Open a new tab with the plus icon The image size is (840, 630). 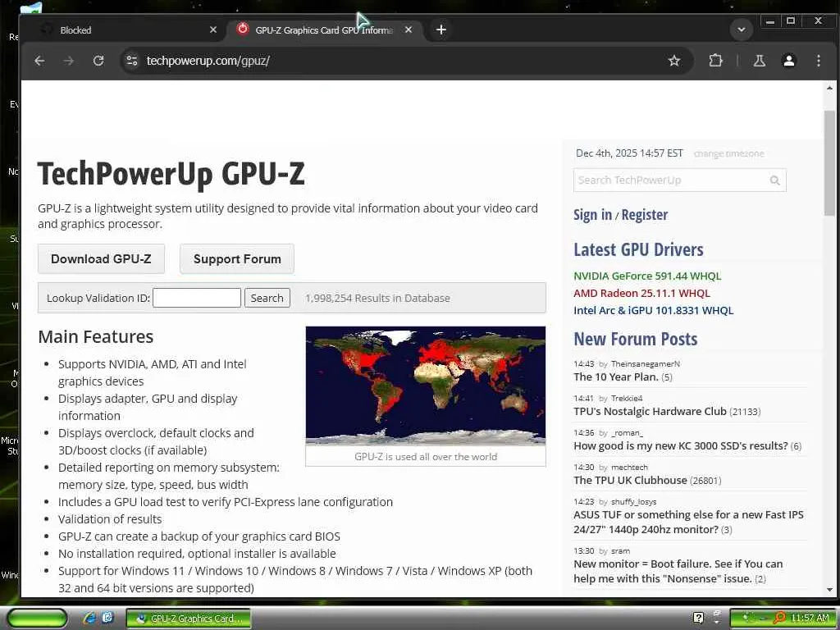point(441,30)
